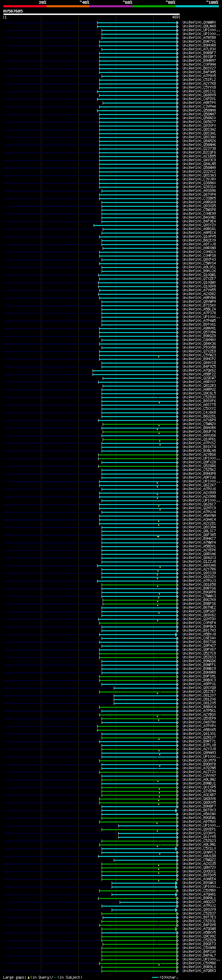222x980 pixels.
Task: Select the UniRef100_B9R7V1 label
Action: pos(199,41)
